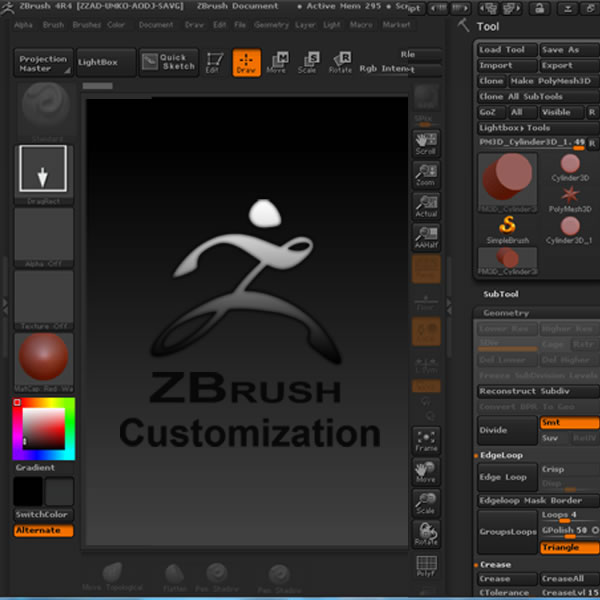Click the right shelf Rotate navigation icon
The image size is (600, 600).
[x=426, y=535]
